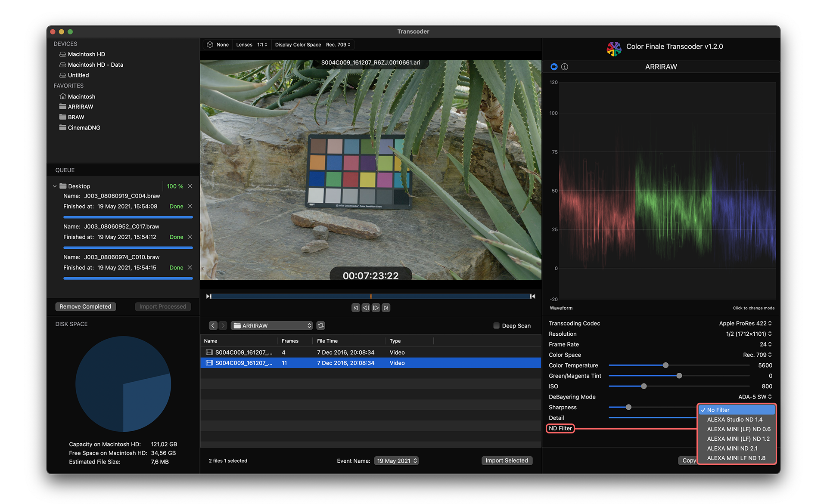Change the Frame Rate stepper
The height and width of the screenshot is (504, 827).
[x=766, y=345]
